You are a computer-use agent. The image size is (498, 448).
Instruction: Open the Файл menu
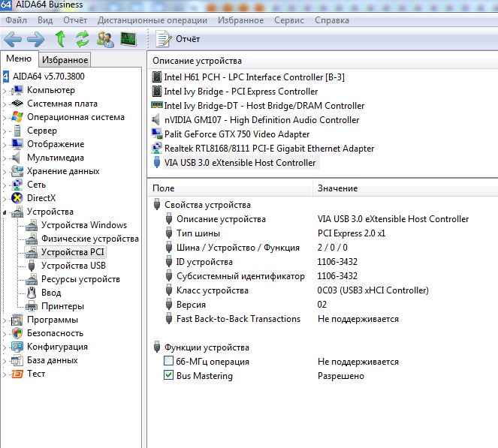pos(17,20)
